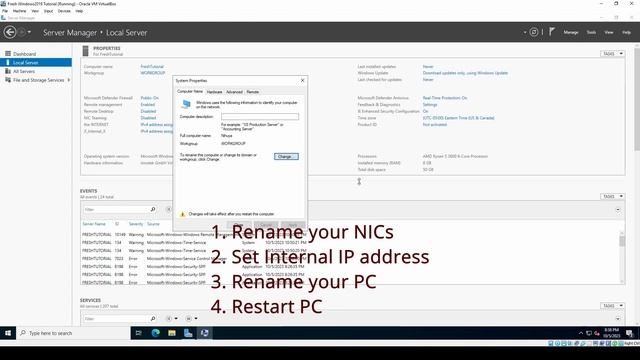Viewport: 640px width, 360px height.
Task: Click the Events filter text box
Action: click(116, 209)
